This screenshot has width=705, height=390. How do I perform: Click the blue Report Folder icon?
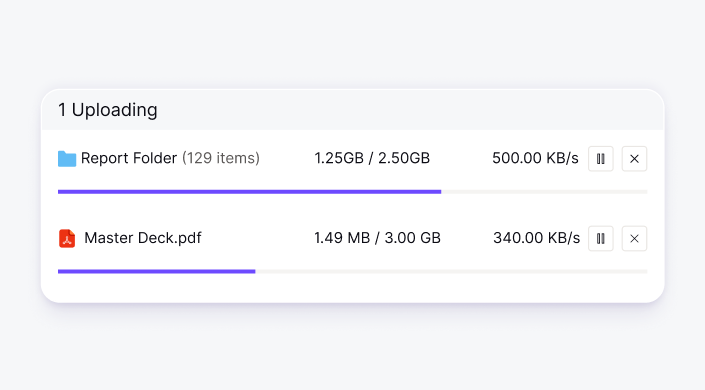pos(67,159)
